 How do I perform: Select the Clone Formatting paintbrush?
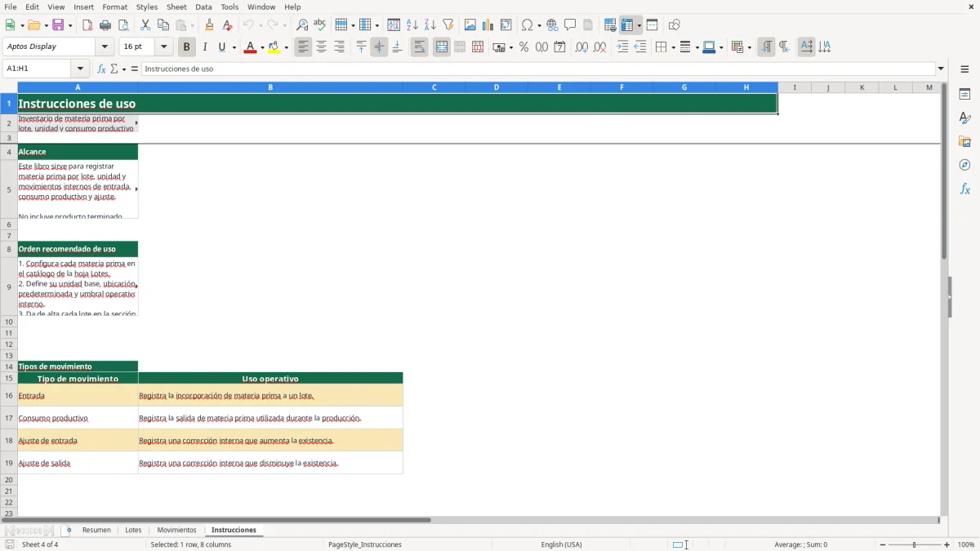click(210, 25)
